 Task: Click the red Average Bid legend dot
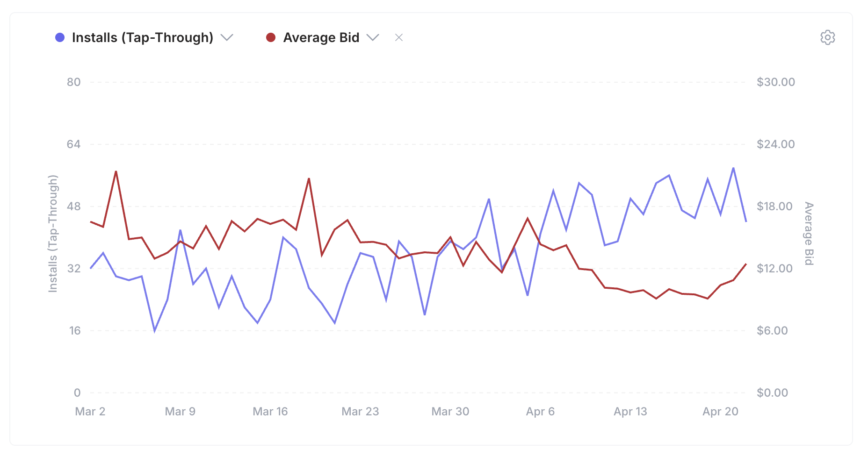click(x=271, y=37)
